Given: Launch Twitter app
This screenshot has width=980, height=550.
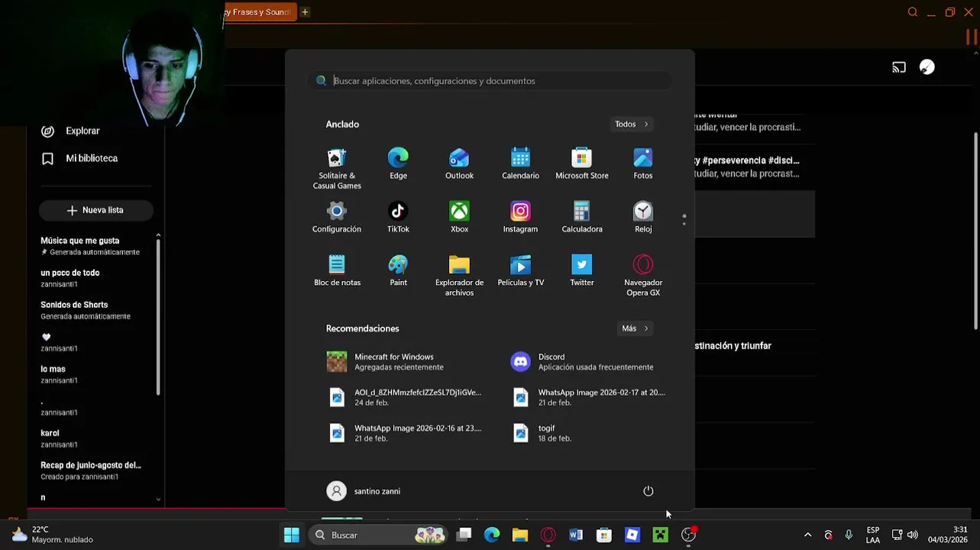Looking at the screenshot, I should pyautogui.click(x=582, y=271).
